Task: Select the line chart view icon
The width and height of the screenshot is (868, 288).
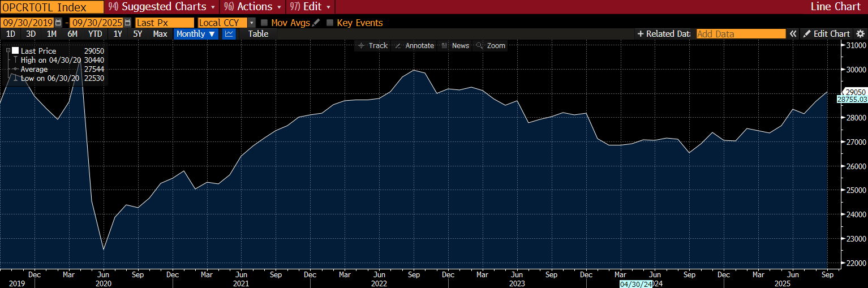Action: tap(229, 34)
